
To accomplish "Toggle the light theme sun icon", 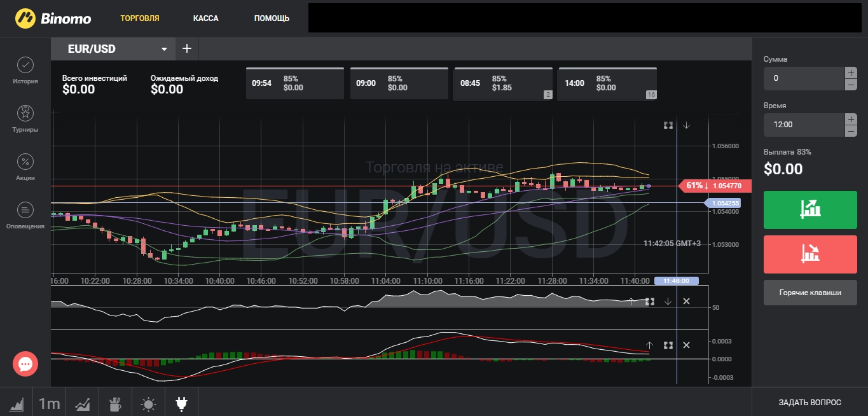I will coord(148,403).
